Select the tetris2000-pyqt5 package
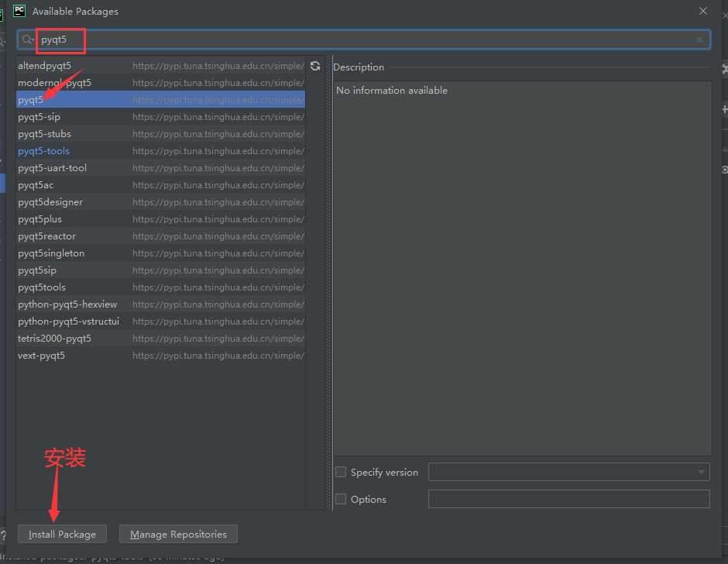The width and height of the screenshot is (728, 564). coord(160,339)
